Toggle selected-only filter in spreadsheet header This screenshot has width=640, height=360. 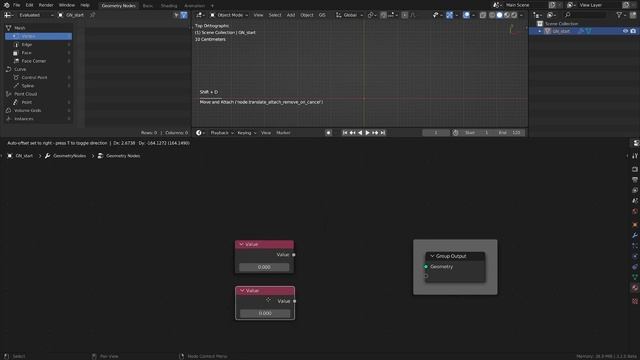[176, 15]
